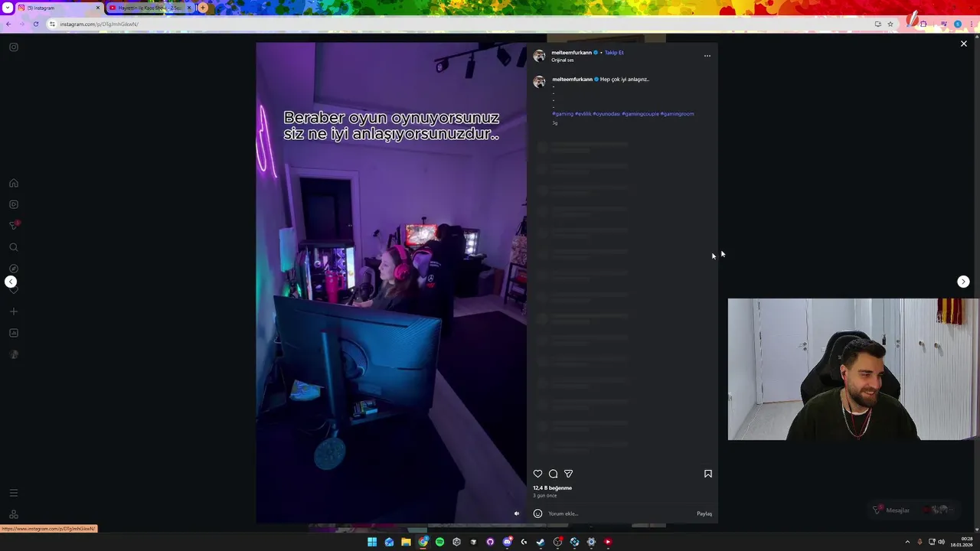Open Dashboard chart icon in sidebar
The image size is (980, 551).
pyautogui.click(x=14, y=333)
